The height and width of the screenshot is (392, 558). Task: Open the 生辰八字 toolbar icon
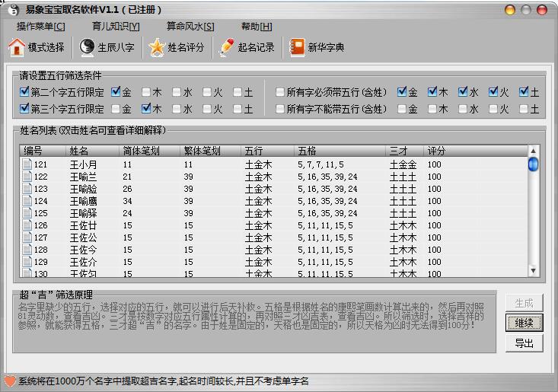(x=88, y=47)
